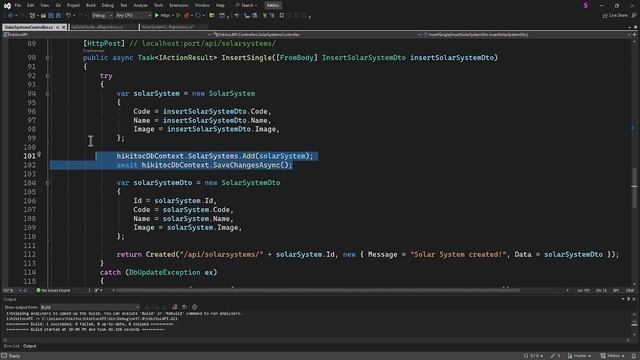Open the Git menu
This screenshot has width=640, height=360.
point(58,5)
